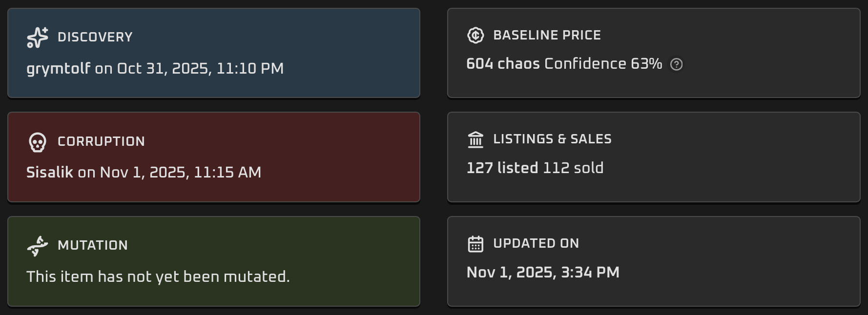Image resolution: width=868 pixels, height=315 pixels.
Task: Click the 604 chaos price value
Action: (x=503, y=64)
